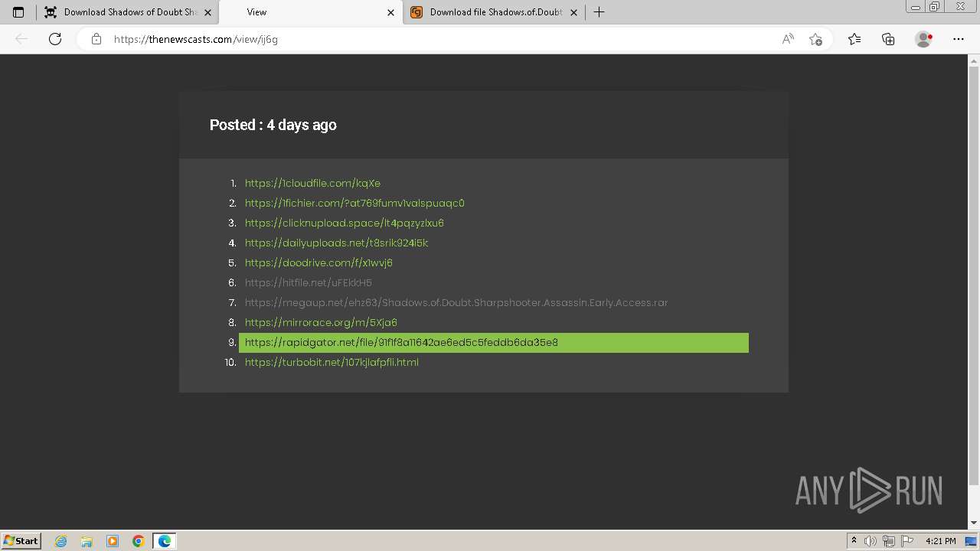The width and height of the screenshot is (980, 551).
Task: Open network tray icon
Action: pos(889,541)
